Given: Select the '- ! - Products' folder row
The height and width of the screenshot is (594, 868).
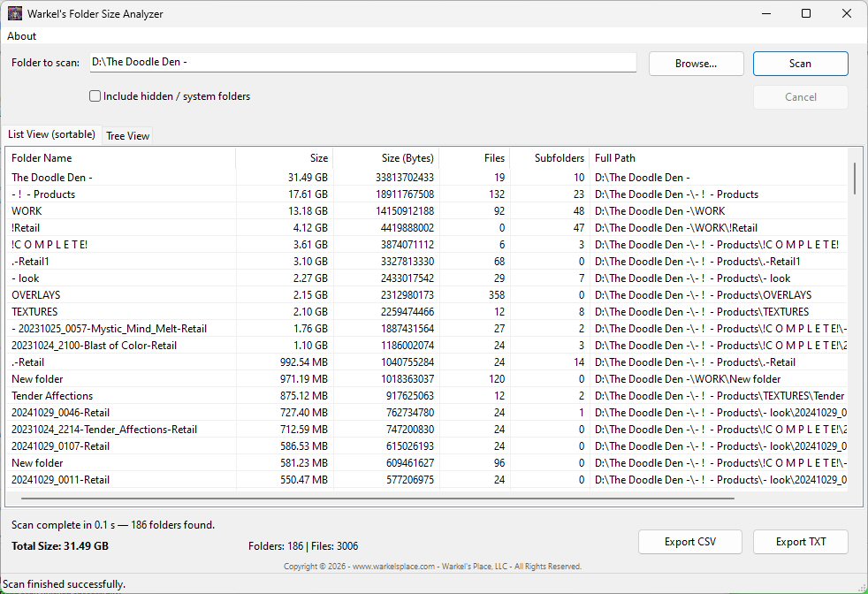Looking at the screenshot, I should point(426,194).
